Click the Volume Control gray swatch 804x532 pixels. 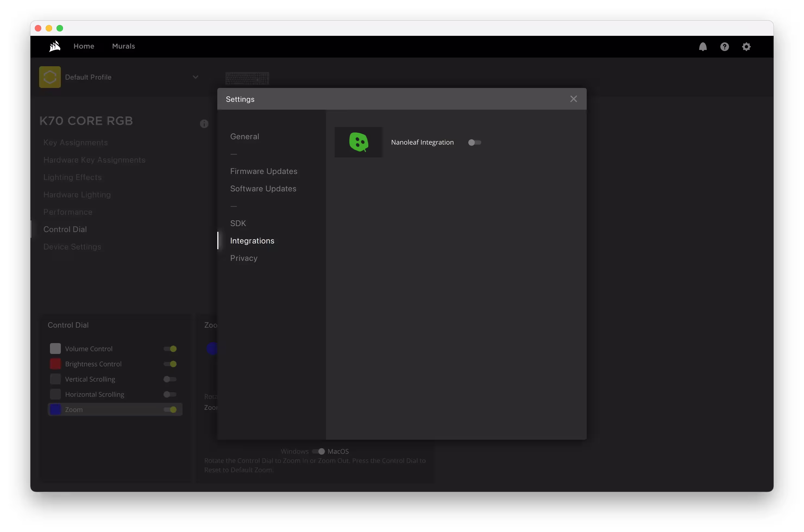(55, 349)
